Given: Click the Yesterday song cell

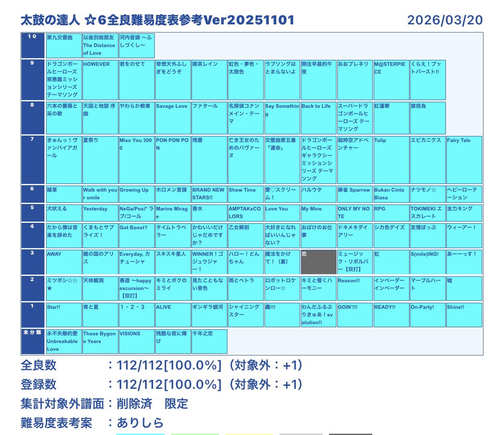Looking at the screenshot, I should [100, 213].
